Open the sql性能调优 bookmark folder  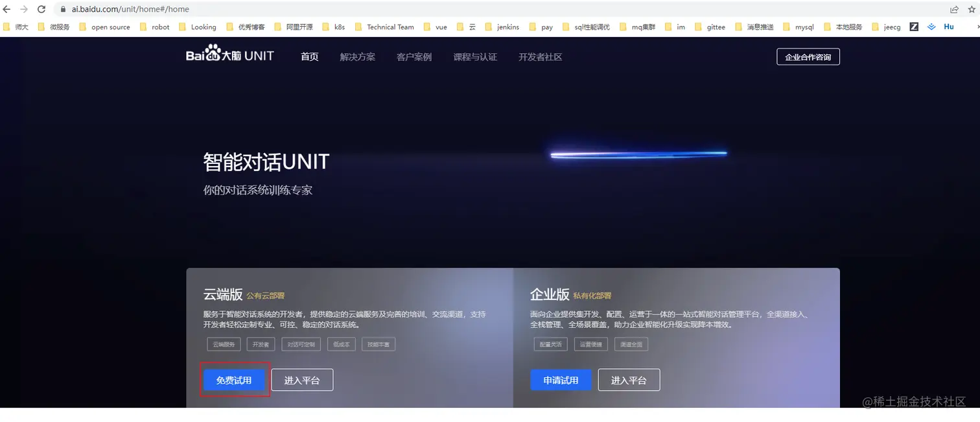point(586,27)
